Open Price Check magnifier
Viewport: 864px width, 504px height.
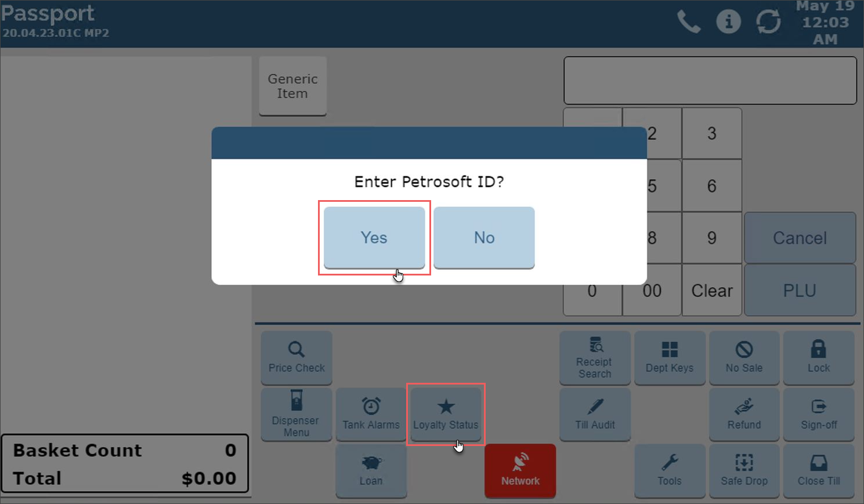297,357
